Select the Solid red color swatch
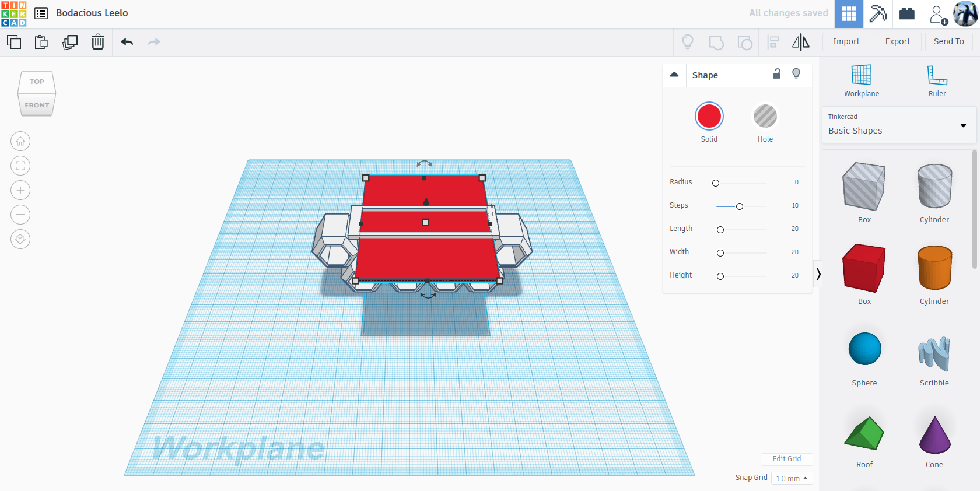 (x=709, y=116)
